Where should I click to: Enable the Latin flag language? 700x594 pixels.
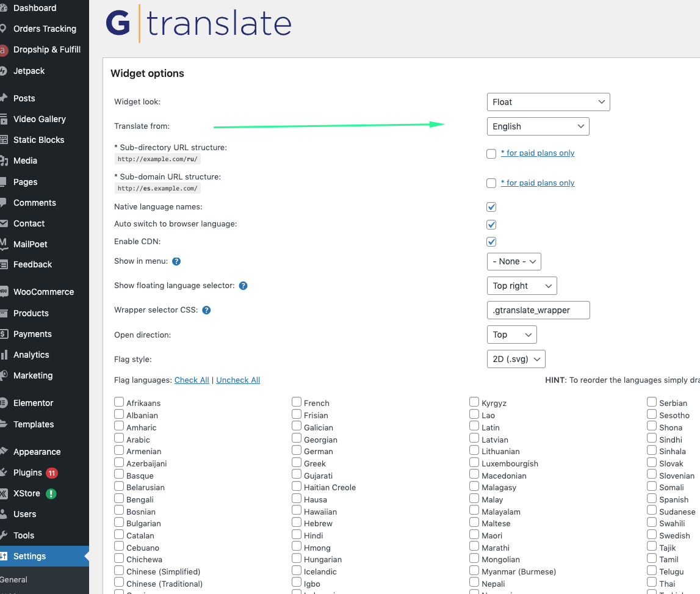(474, 427)
